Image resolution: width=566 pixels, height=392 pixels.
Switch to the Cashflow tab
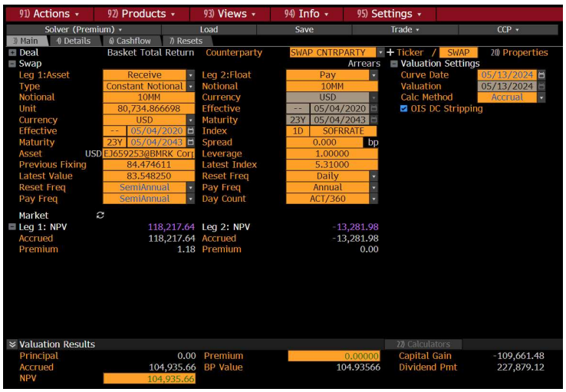click(x=129, y=41)
